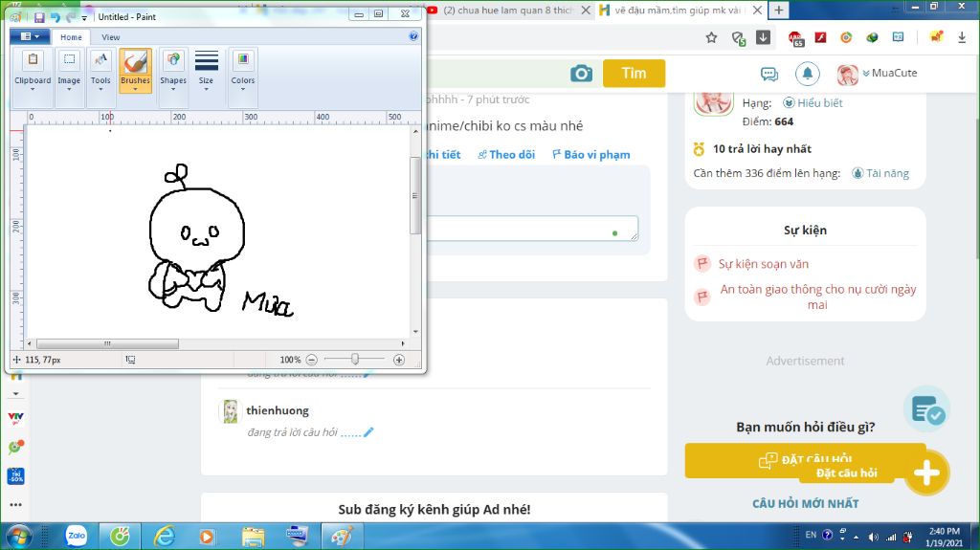Screen dimensions: 980x550
Task: Click the ĐẶT CÂU HỎI yellow button
Action: (x=805, y=461)
